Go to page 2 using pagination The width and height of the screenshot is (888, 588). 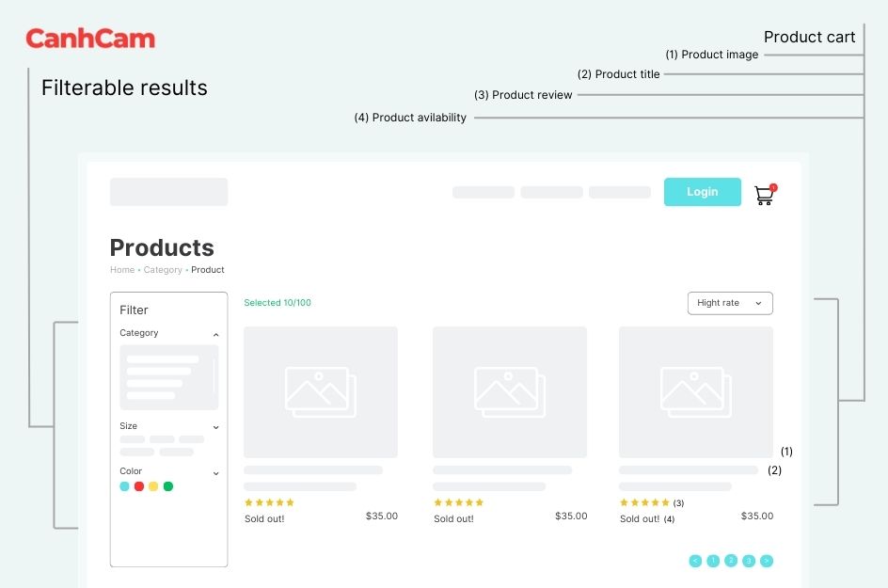[x=731, y=561]
